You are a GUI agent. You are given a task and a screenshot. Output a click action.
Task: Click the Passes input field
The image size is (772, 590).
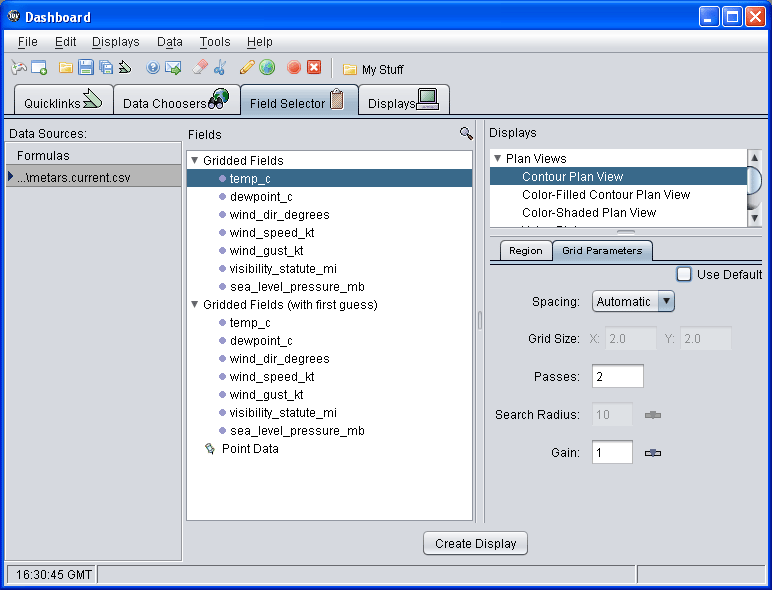click(617, 377)
